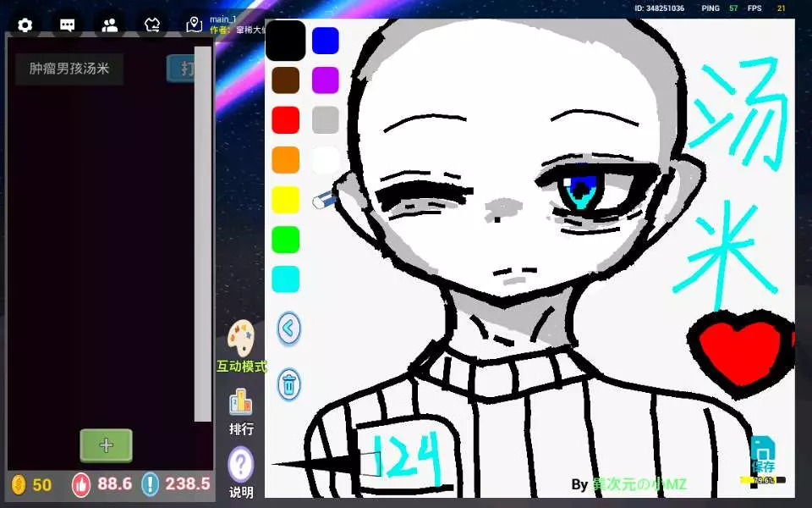Select the green color swatch
The height and width of the screenshot is (508, 812).
pyautogui.click(x=285, y=240)
